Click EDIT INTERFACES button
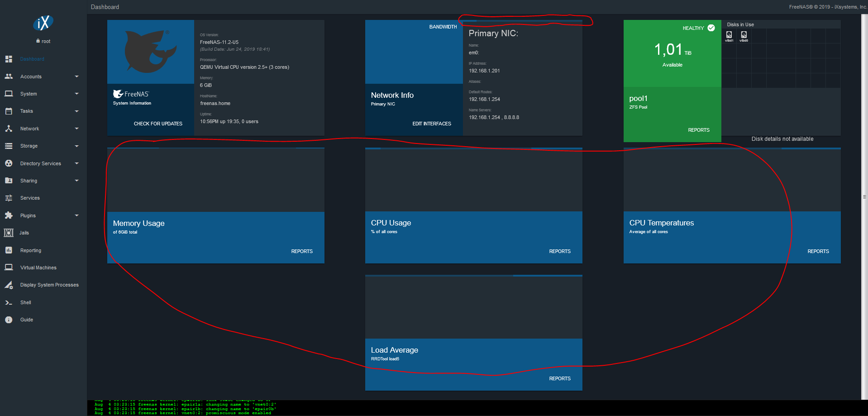This screenshot has width=868, height=416. tap(432, 124)
